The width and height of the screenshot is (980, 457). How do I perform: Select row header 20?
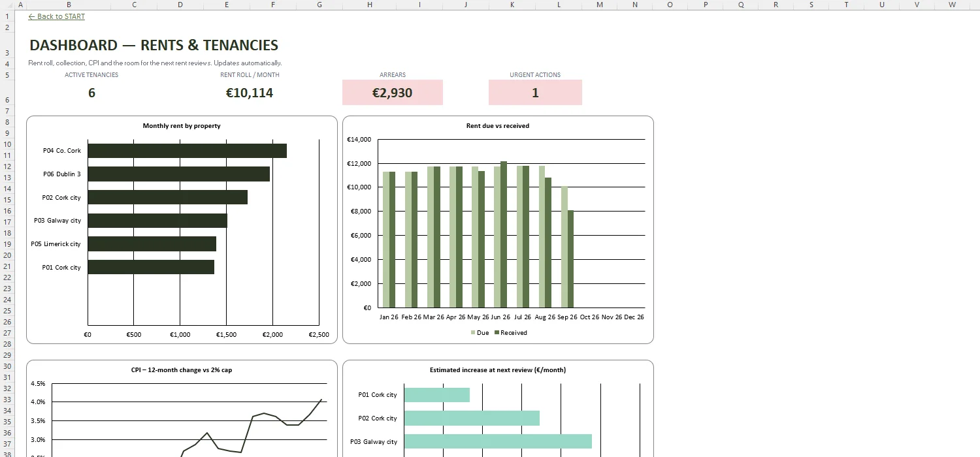click(x=7, y=255)
